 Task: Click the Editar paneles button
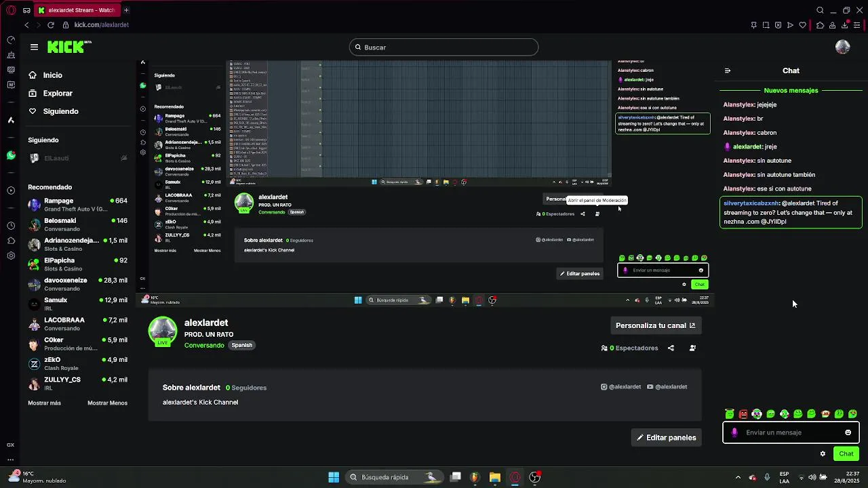(666, 438)
